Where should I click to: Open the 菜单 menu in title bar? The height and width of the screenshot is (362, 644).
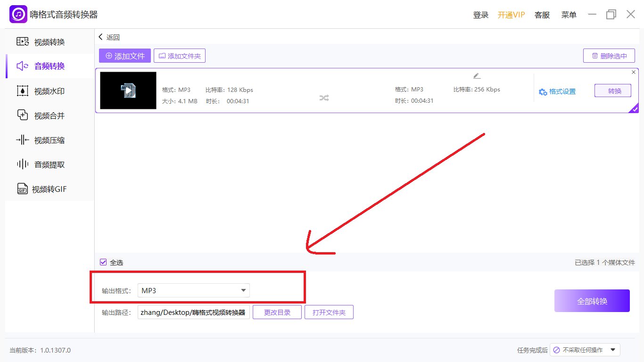pos(569,15)
